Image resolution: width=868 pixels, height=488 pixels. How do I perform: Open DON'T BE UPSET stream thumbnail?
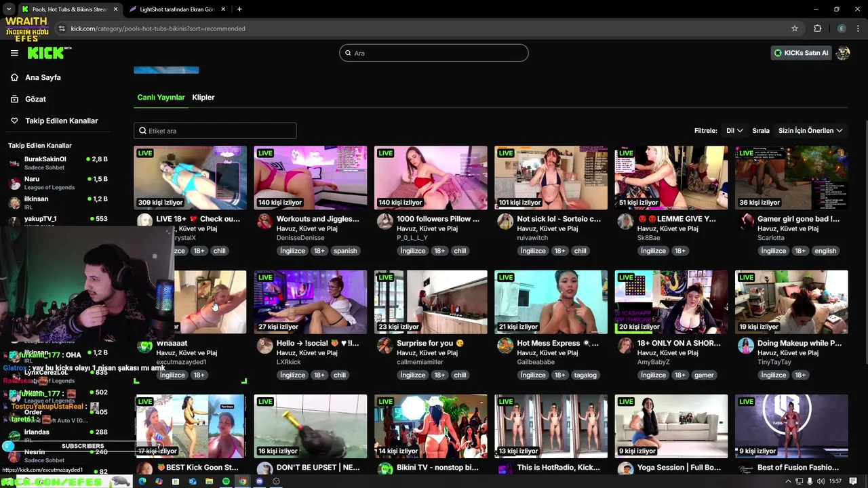click(x=311, y=426)
